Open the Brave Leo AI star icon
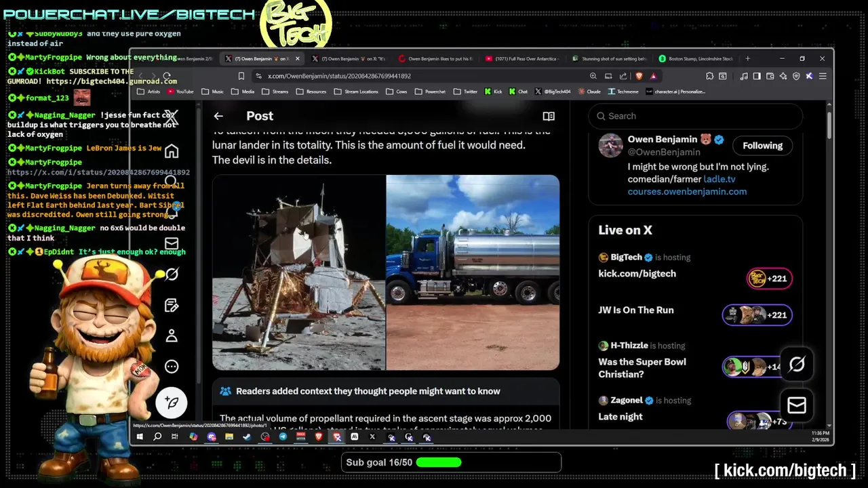This screenshot has height=488, width=868. tap(783, 76)
